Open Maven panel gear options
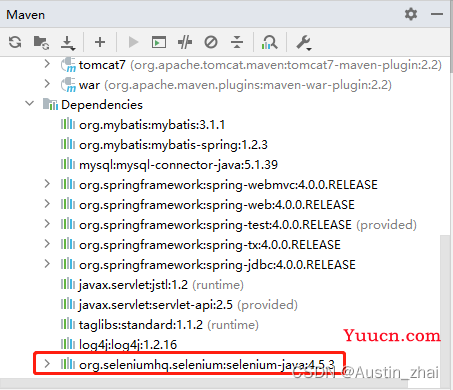 point(411,14)
